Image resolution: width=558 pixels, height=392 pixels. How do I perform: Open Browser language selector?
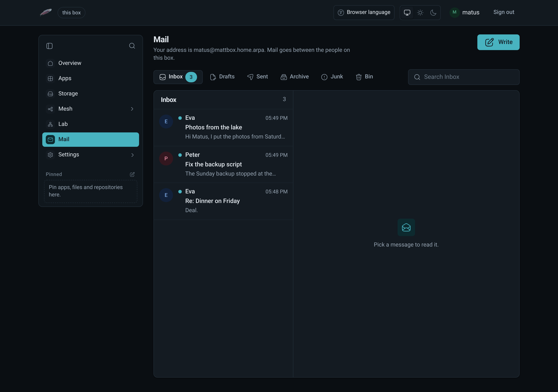tap(364, 12)
